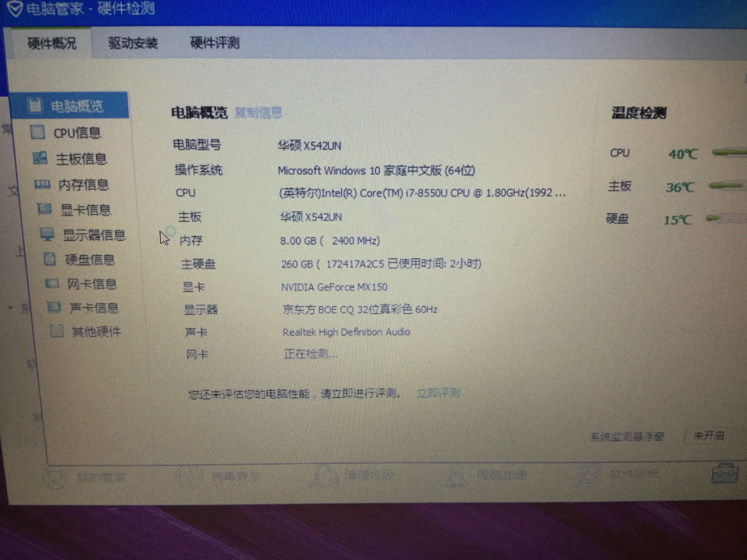
Task: Open 声卡信息 via its sound card icon
Action: pos(54,308)
